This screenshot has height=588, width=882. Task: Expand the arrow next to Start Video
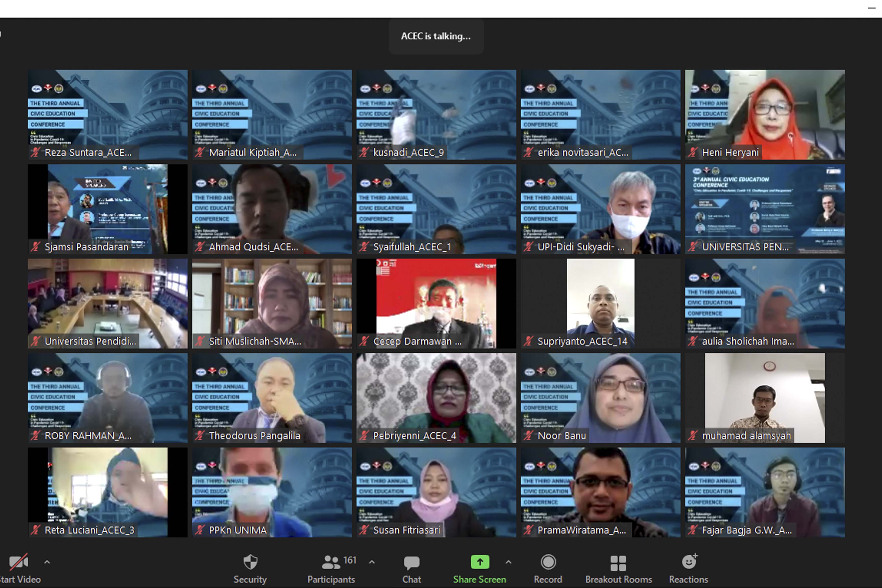[x=47, y=562]
